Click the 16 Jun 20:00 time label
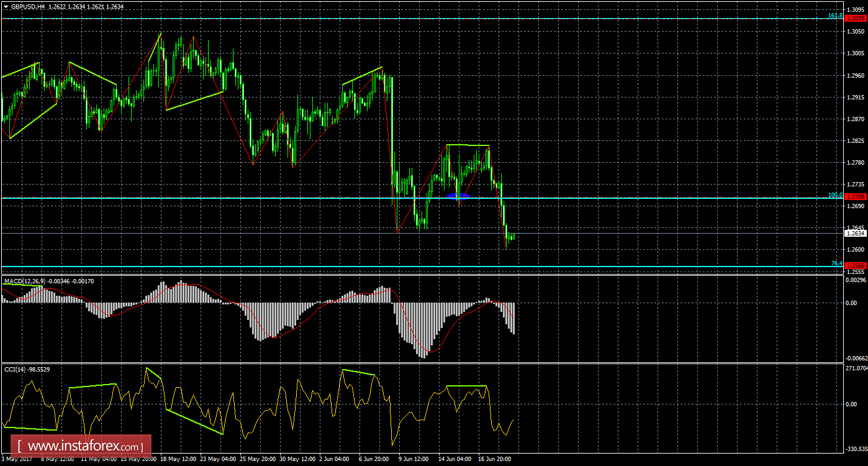 point(495,460)
